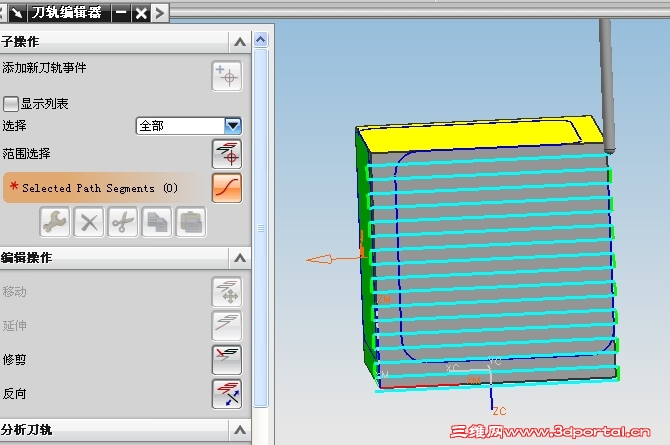Image resolution: width=670 pixels, height=445 pixels.
Task: Click the ZC axis label in the viewport
Action: 500,411
